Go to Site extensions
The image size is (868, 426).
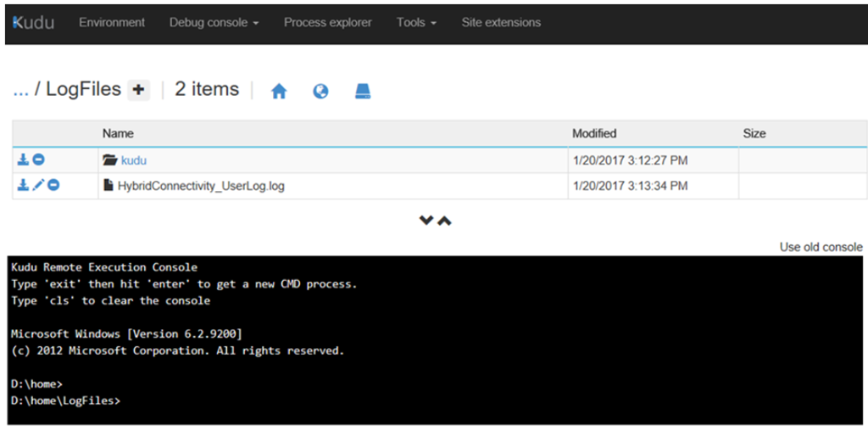pos(501,23)
